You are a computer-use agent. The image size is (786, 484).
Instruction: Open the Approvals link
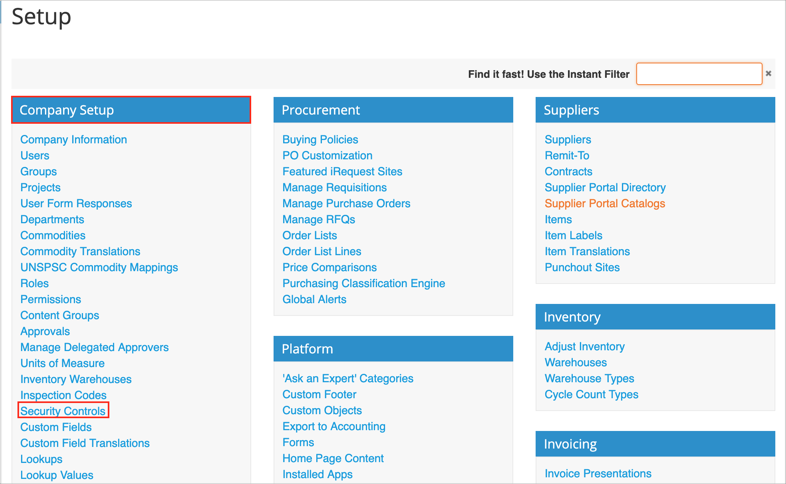pos(45,332)
